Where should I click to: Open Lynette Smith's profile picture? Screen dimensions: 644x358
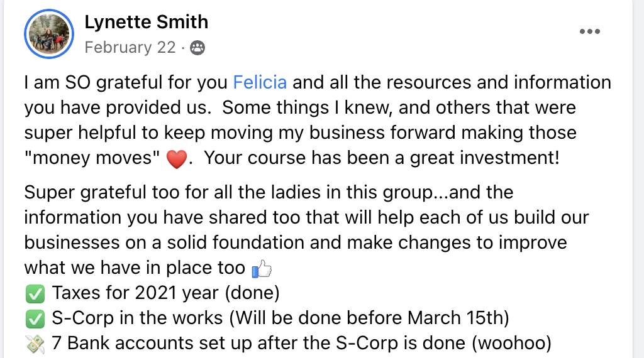49,34
